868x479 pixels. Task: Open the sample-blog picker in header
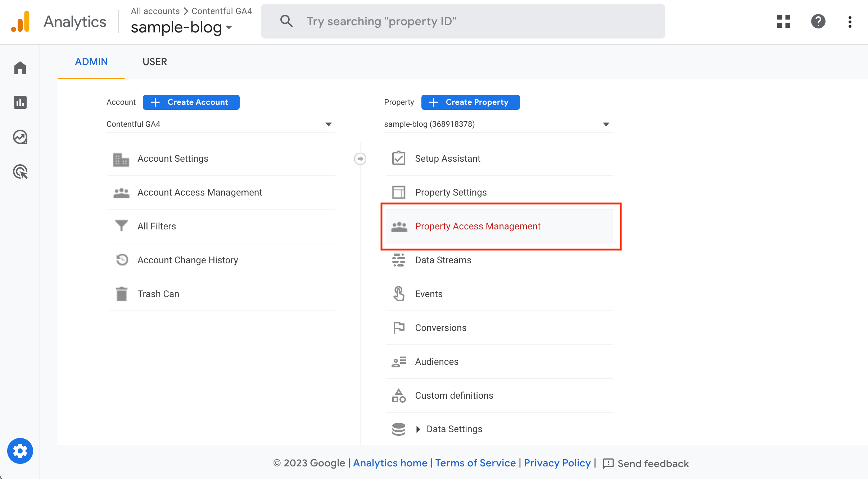click(181, 27)
